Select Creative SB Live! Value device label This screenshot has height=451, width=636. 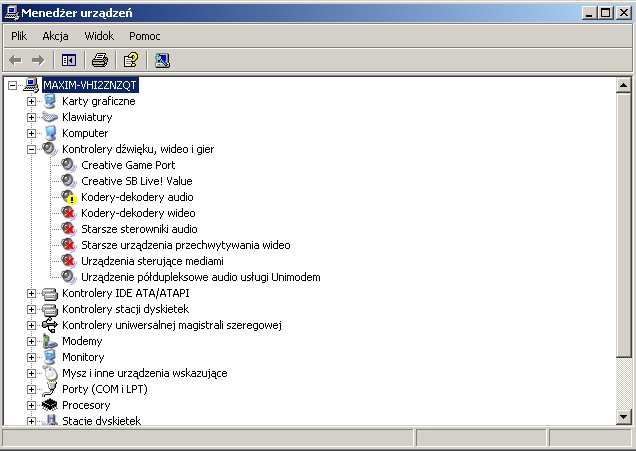tap(137, 181)
